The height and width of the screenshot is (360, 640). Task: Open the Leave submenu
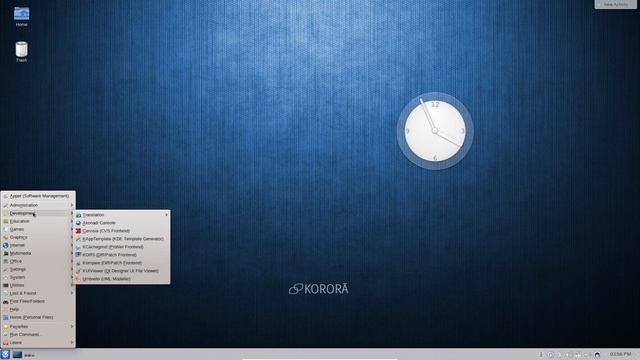pos(38,342)
